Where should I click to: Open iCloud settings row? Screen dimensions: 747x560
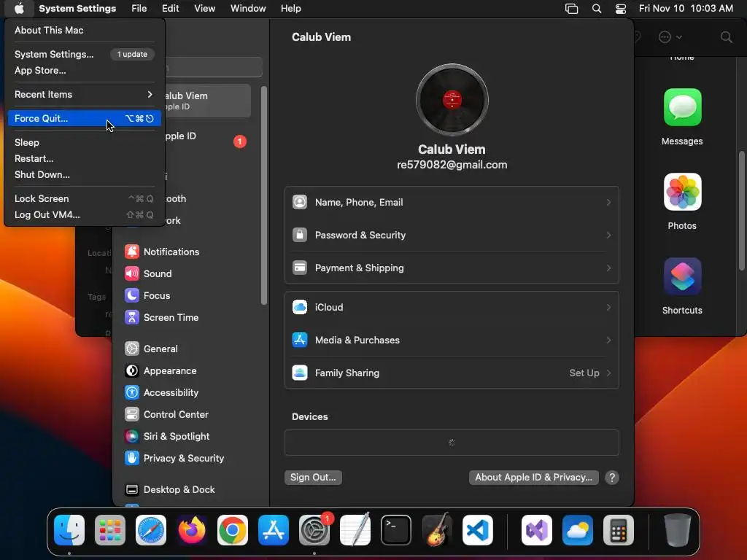click(x=452, y=308)
